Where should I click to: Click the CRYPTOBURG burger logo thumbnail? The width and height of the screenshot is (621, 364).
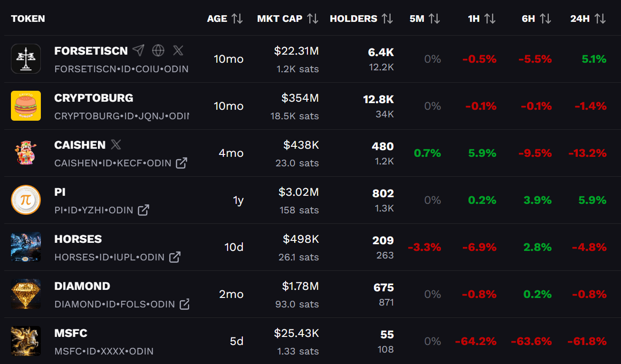pyautogui.click(x=26, y=106)
